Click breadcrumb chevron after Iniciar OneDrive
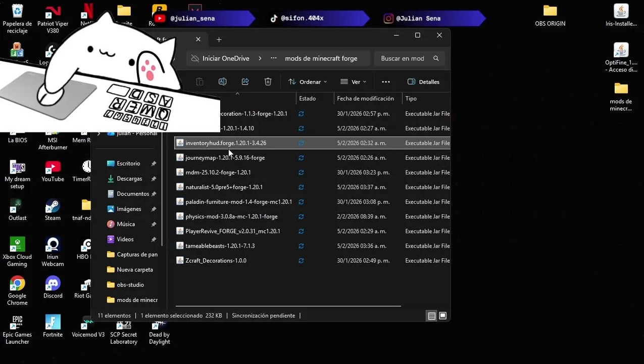The image size is (644, 364). 260,58
